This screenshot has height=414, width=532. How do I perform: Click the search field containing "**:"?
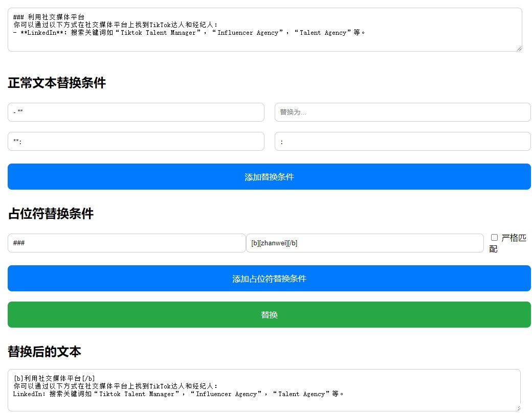136,142
